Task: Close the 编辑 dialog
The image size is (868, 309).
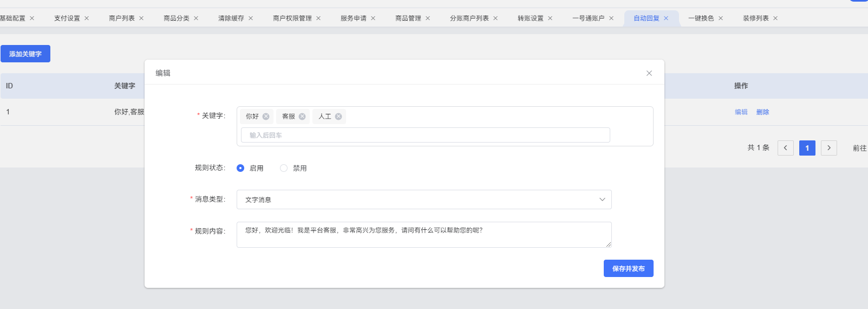Action: click(649, 73)
